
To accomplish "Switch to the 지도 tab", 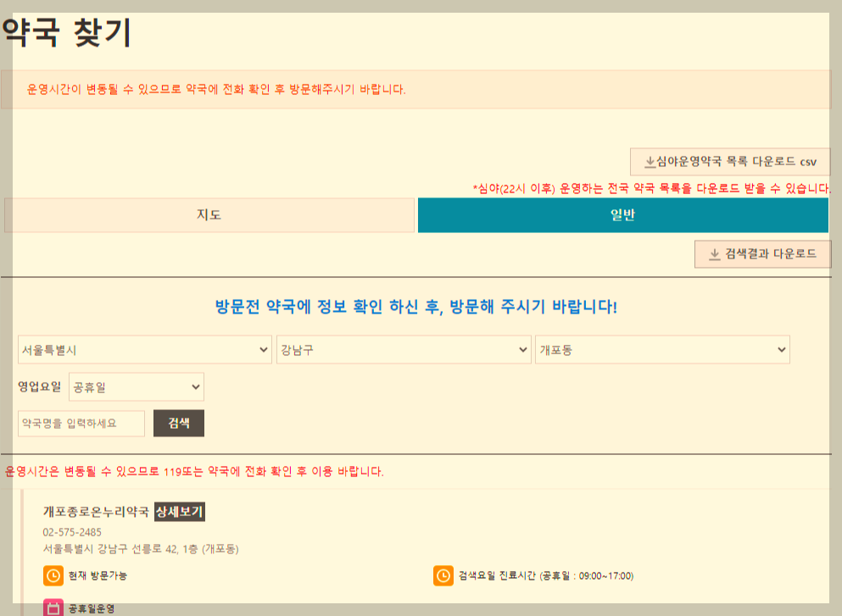I will pos(209,215).
